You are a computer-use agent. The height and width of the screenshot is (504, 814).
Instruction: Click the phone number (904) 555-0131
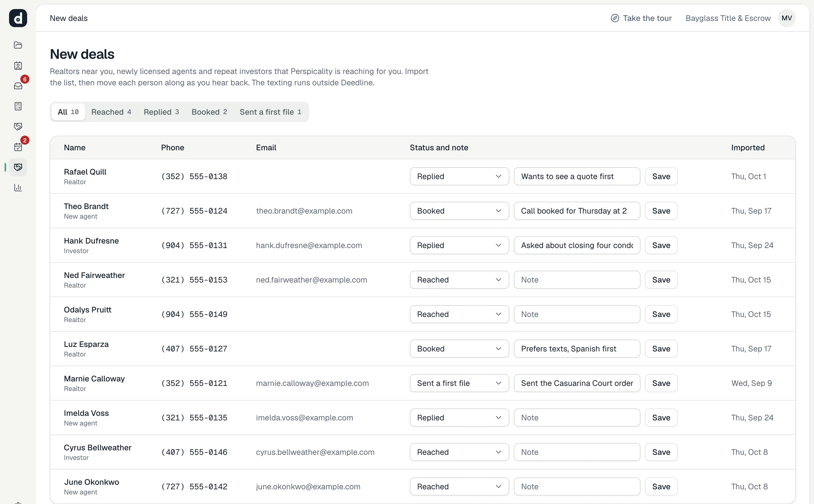click(x=194, y=245)
